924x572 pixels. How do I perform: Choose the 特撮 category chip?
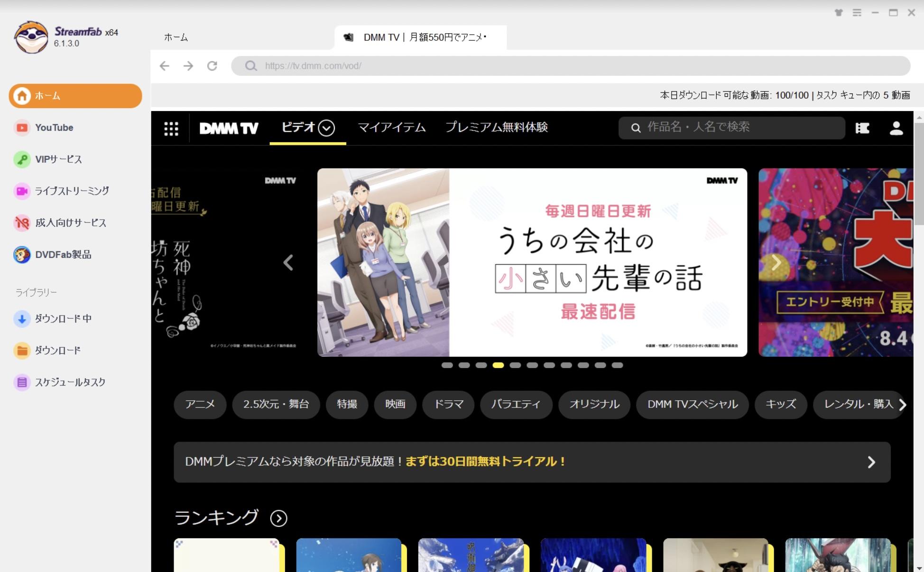(347, 405)
